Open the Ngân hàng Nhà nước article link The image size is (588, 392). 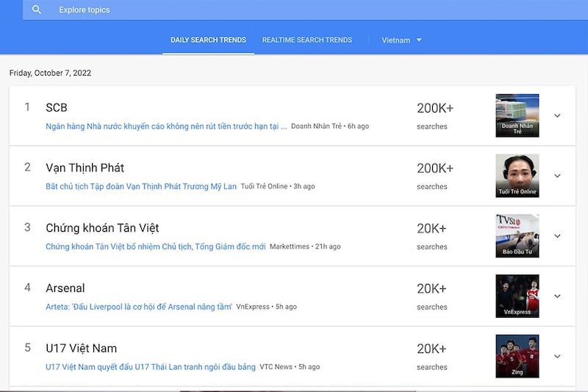pyautogui.click(x=166, y=126)
